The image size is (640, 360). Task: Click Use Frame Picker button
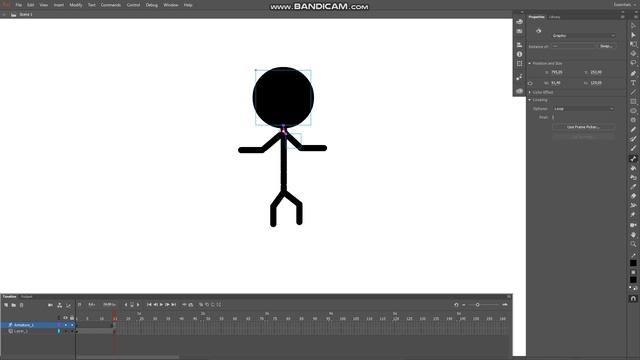[x=583, y=127]
